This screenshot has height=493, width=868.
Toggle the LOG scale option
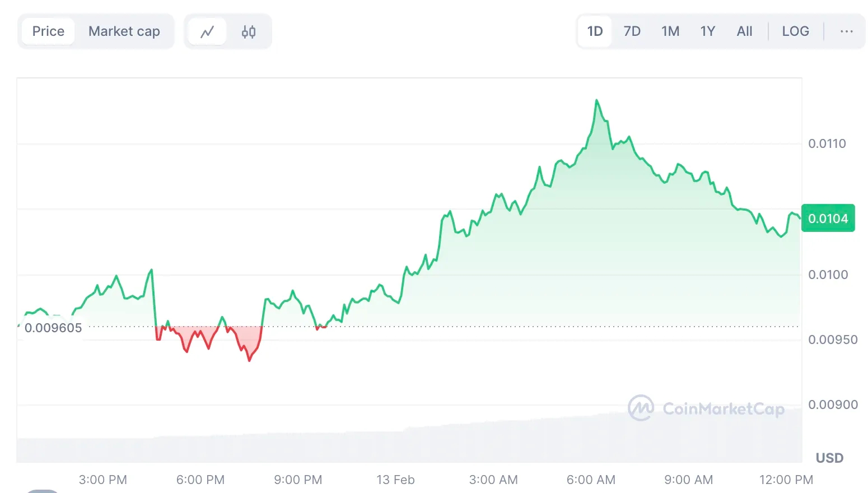pos(795,31)
